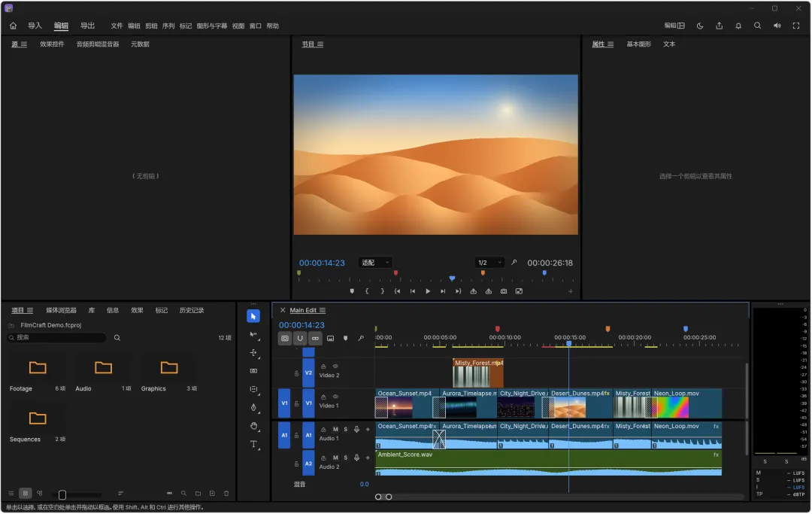Click the trash icon in project panel
Image resolution: width=812 pixels, height=514 pixels.
226,494
